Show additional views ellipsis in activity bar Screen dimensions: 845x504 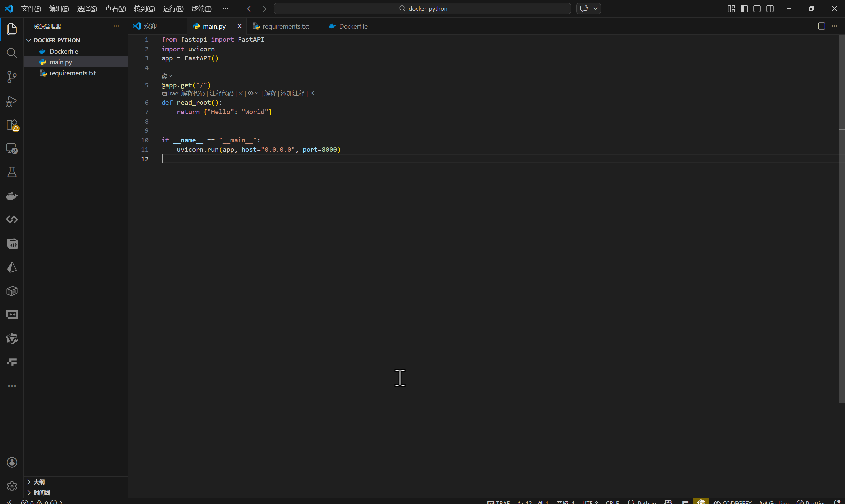tap(12, 386)
